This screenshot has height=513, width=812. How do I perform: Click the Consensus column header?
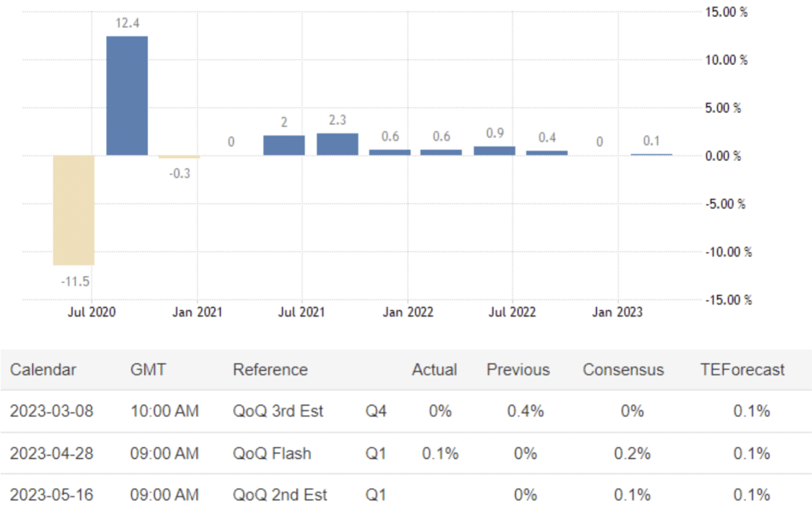coord(623,370)
